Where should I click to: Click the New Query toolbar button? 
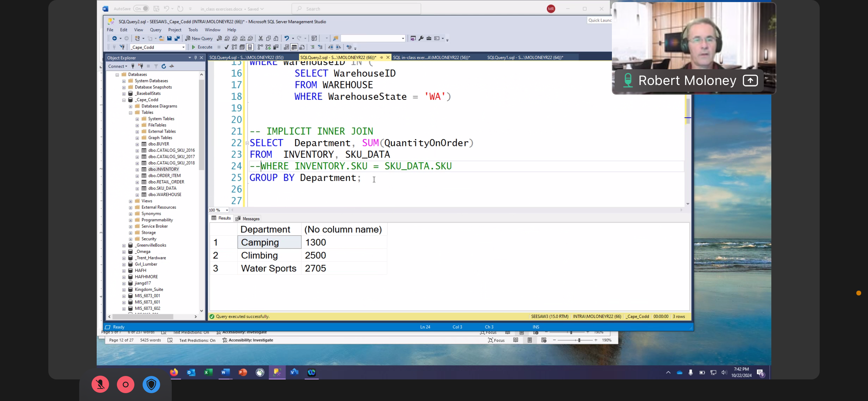[x=199, y=38]
